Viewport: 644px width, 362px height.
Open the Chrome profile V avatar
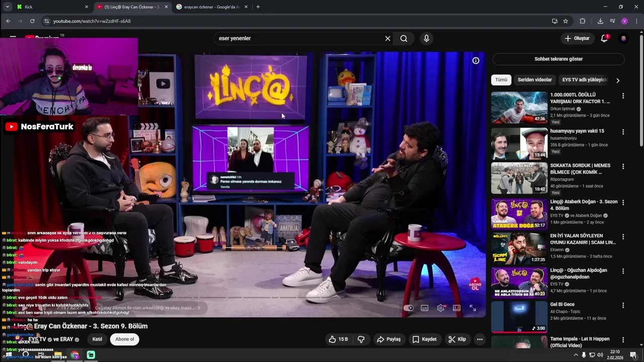624,21
